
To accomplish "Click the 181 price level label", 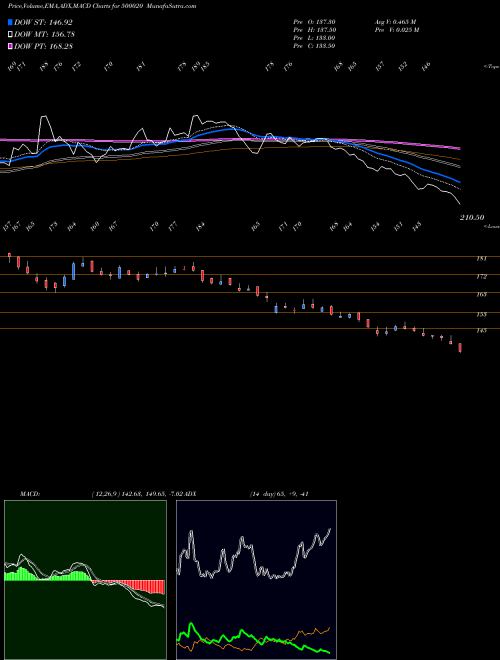I will point(481,258).
